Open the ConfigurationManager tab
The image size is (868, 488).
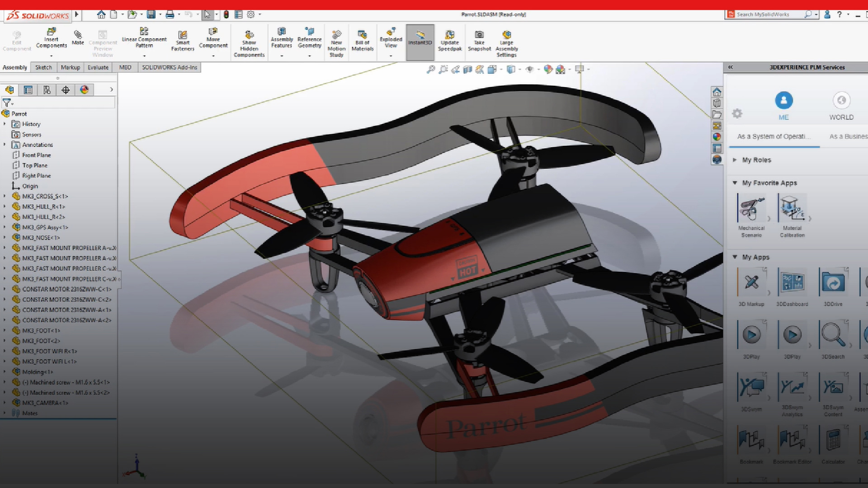tap(47, 90)
